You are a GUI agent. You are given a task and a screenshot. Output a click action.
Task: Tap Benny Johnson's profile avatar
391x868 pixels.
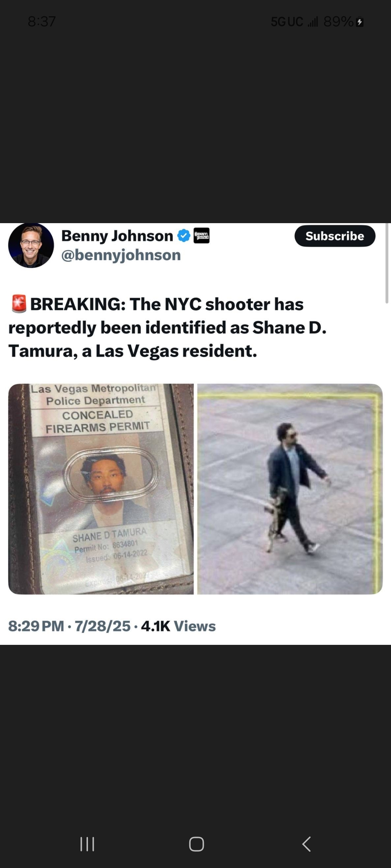pos(31,245)
